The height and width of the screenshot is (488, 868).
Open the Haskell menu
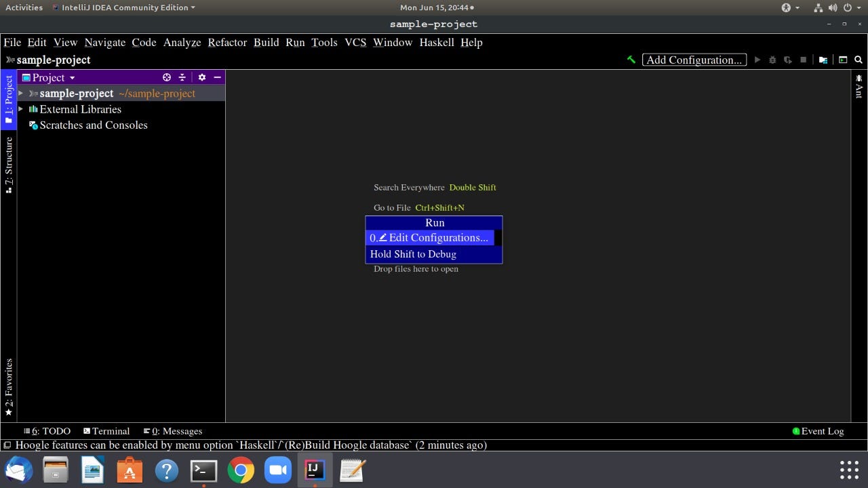[436, 42]
